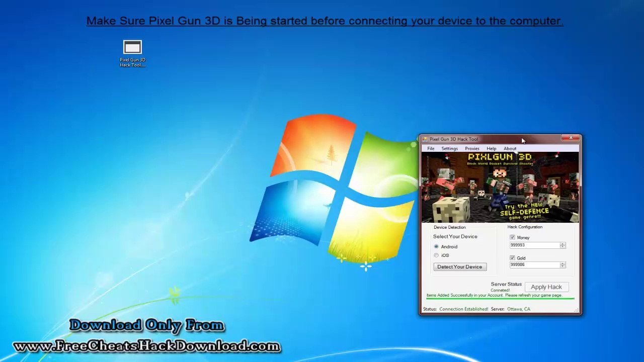Open the Help menu
The height and width of the screenshot is (362, 644).
[491, 149]
